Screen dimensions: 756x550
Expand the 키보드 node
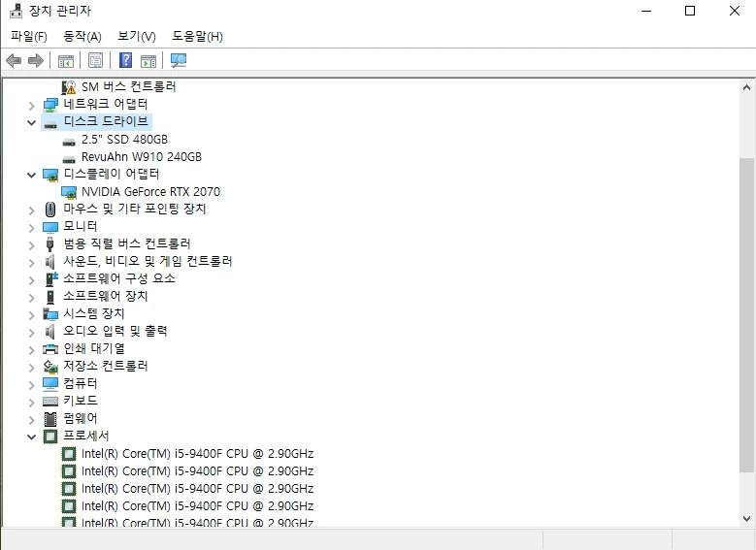(x=31, y=403)
